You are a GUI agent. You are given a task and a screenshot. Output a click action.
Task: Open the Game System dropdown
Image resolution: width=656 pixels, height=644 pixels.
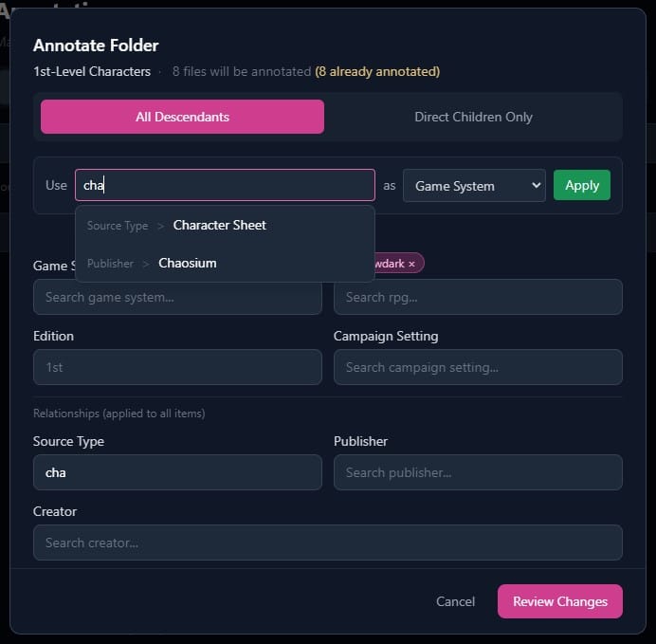click(x=474, y=186)
